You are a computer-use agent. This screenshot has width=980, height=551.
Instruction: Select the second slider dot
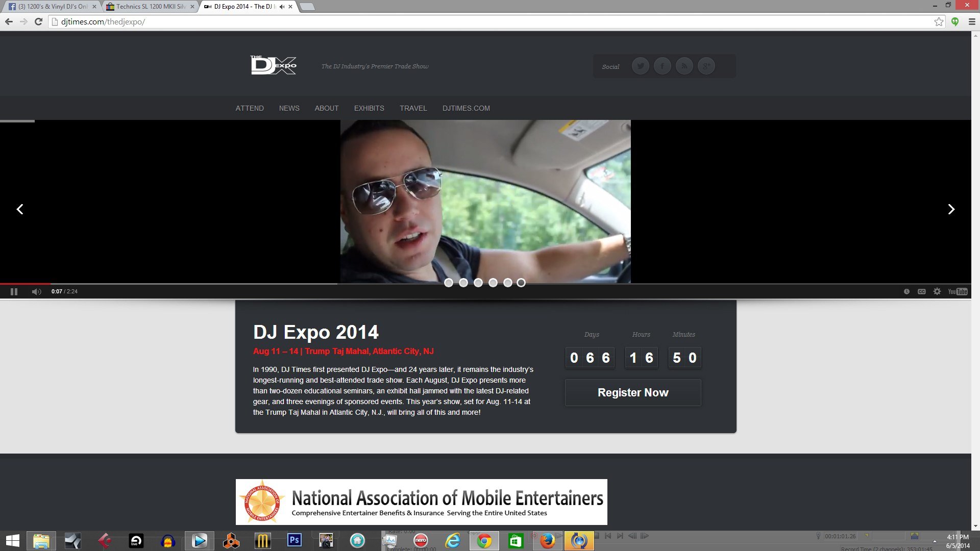(x=463, y=283)
